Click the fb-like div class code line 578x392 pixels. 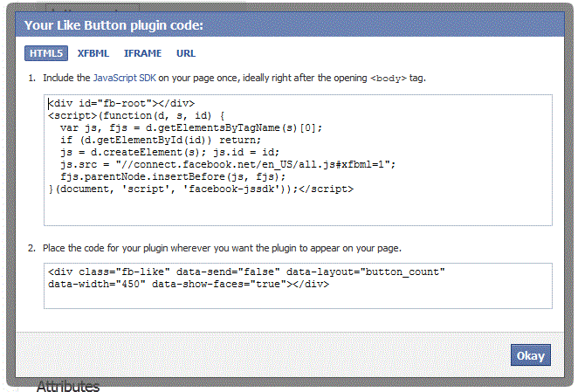(247, 272)
